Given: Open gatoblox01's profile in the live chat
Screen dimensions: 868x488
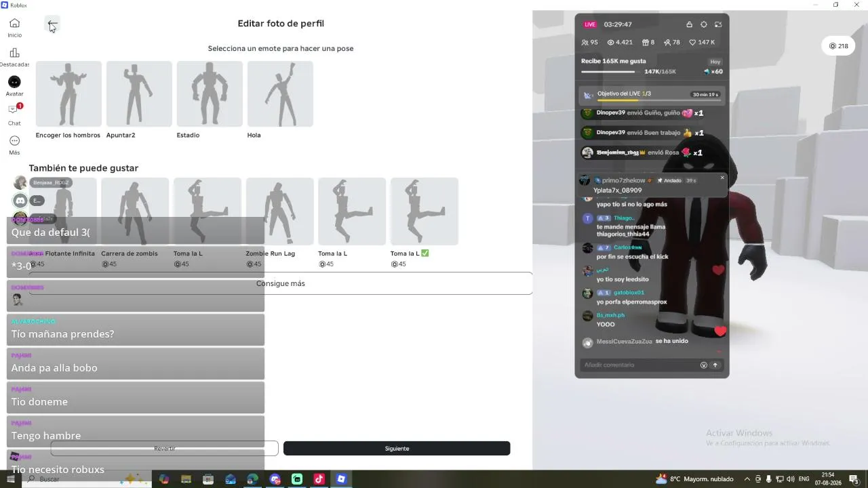Looking at the screenshot, I should [629, 293].
